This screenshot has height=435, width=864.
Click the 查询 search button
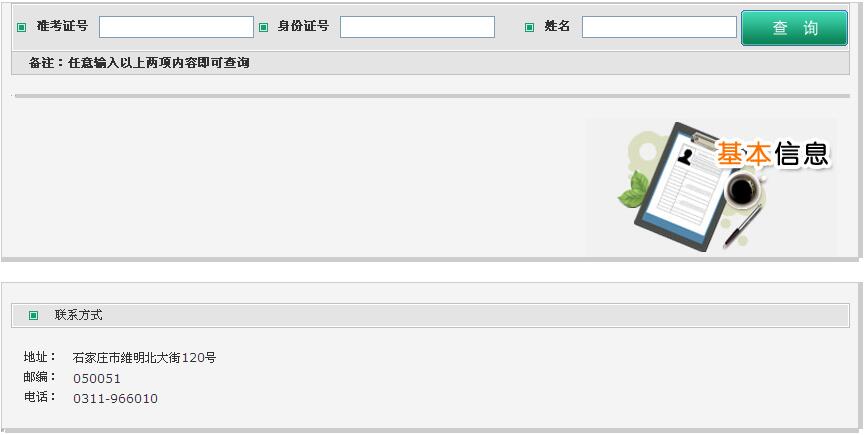point(794,28)
